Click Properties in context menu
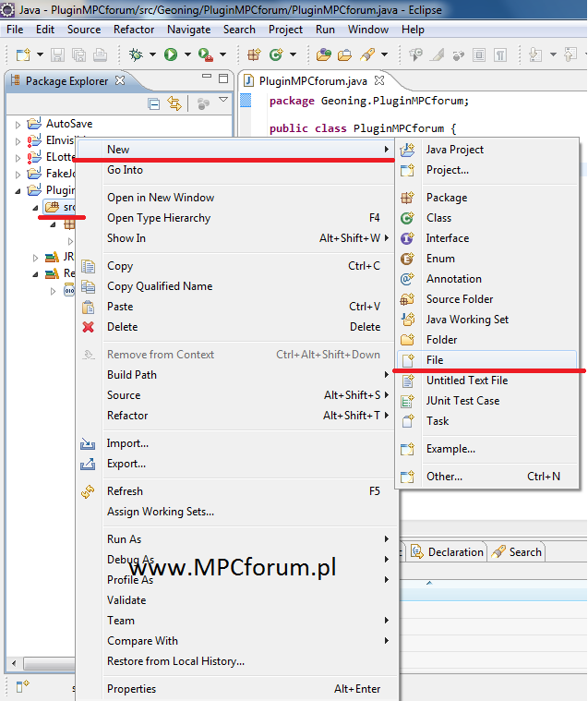The width and height of the screenshot is (588, 701). (235, 689)
